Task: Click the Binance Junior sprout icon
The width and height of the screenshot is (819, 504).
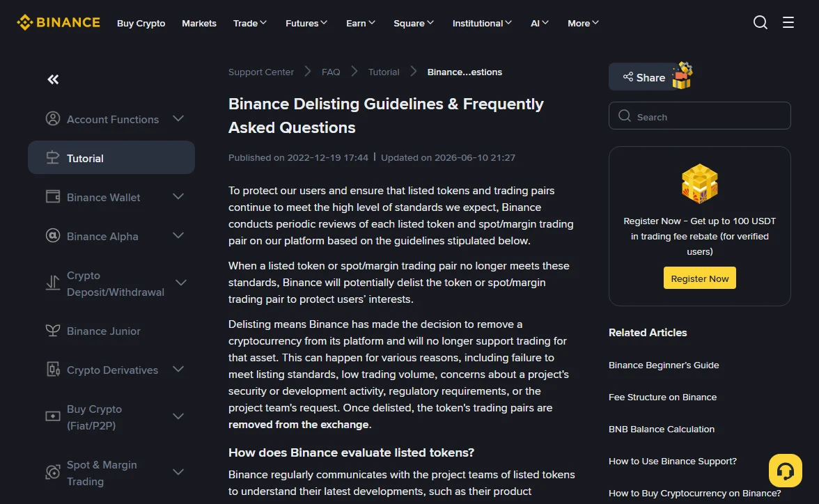Action: click(53, 331)
